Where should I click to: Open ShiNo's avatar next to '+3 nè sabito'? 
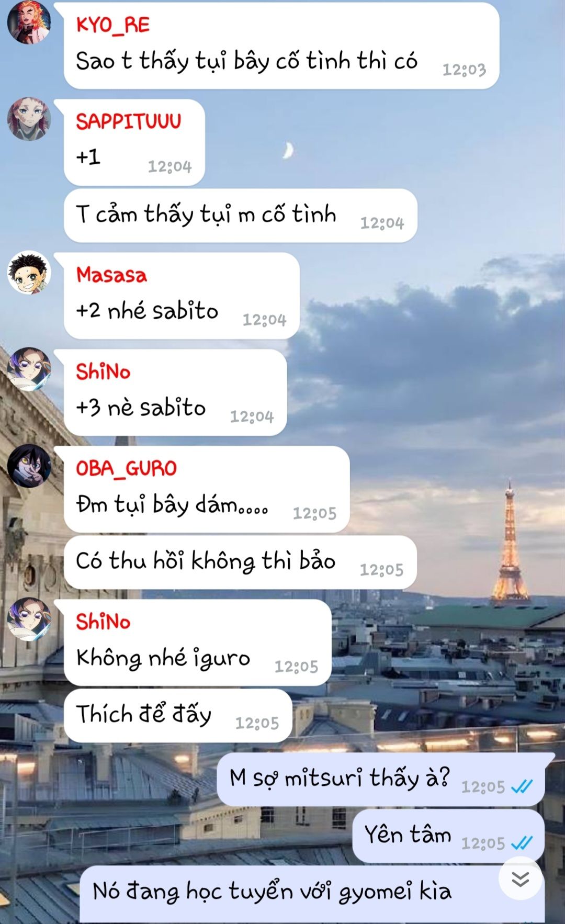click(x=29, y=369)
